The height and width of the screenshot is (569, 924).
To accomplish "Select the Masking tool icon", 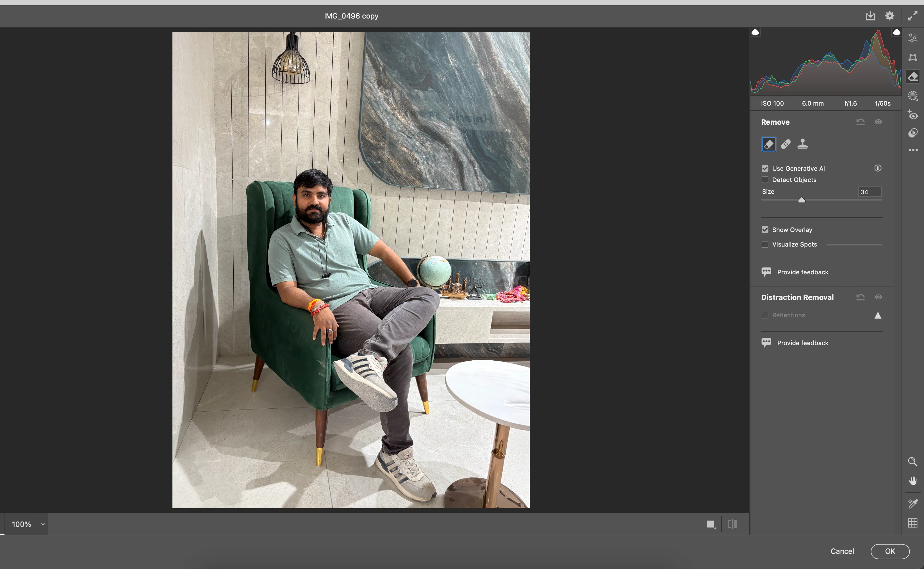I will point(913,95).
